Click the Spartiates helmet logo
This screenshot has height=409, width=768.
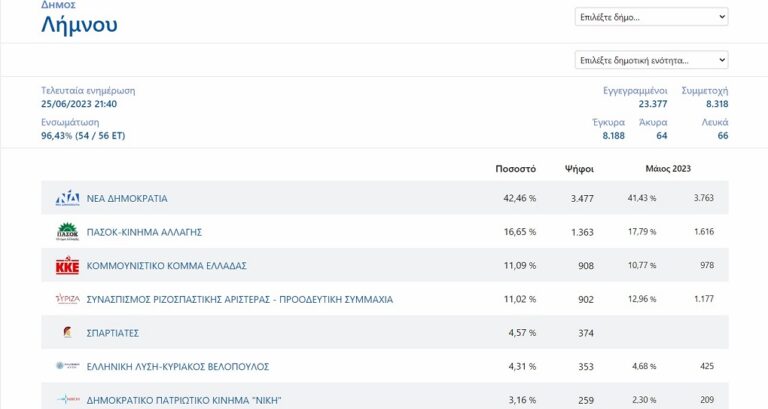pyautogui.click(x=68, y=333)
